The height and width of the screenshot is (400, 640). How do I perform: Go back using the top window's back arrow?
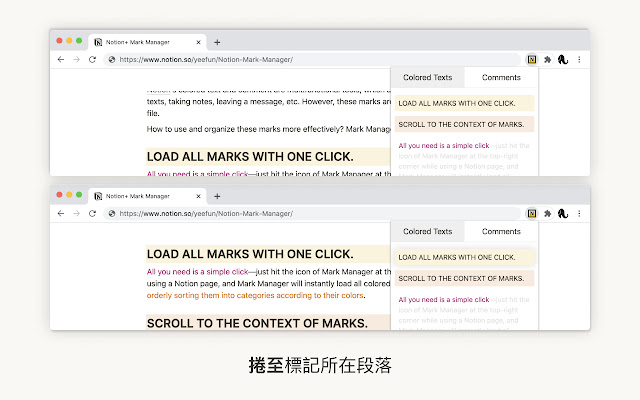[x=62, y=60]
